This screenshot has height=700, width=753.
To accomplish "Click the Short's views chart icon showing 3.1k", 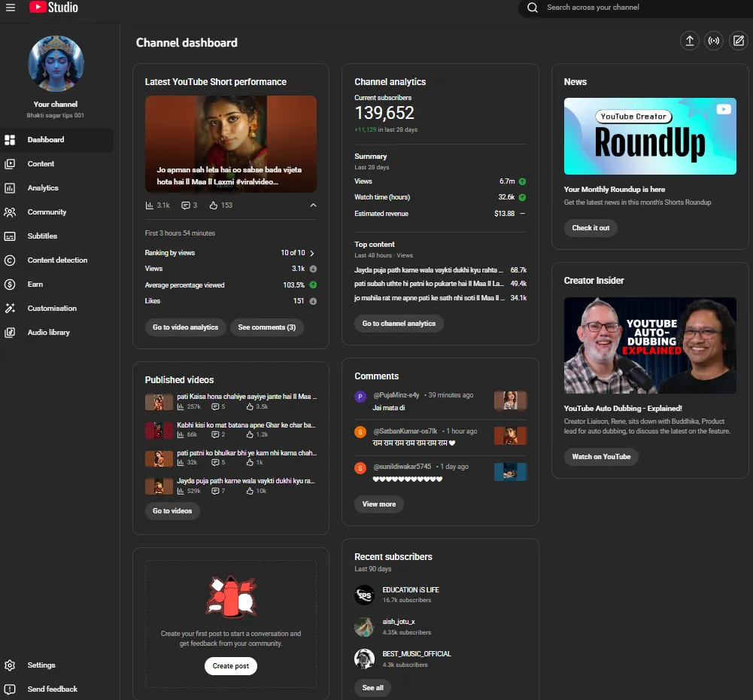I will 150,205.
